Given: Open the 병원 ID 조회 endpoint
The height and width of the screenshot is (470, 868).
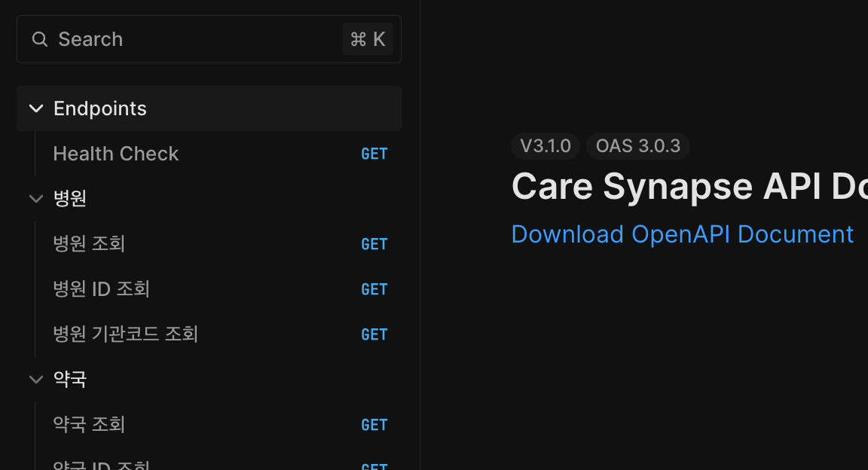Looking at the screenshot, I should coord(102,289).
